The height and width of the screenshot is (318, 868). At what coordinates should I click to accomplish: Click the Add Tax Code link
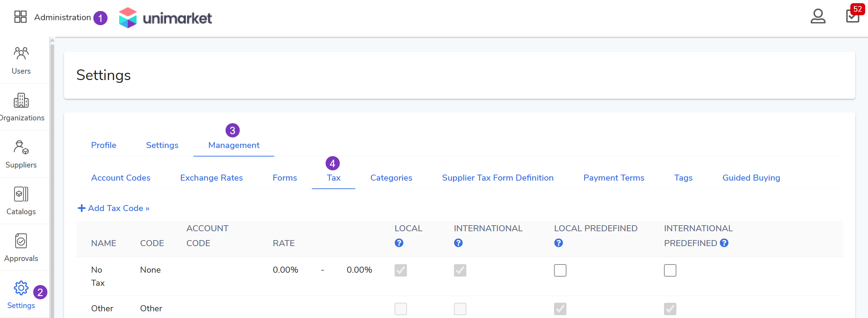click(x=113, y=208)
